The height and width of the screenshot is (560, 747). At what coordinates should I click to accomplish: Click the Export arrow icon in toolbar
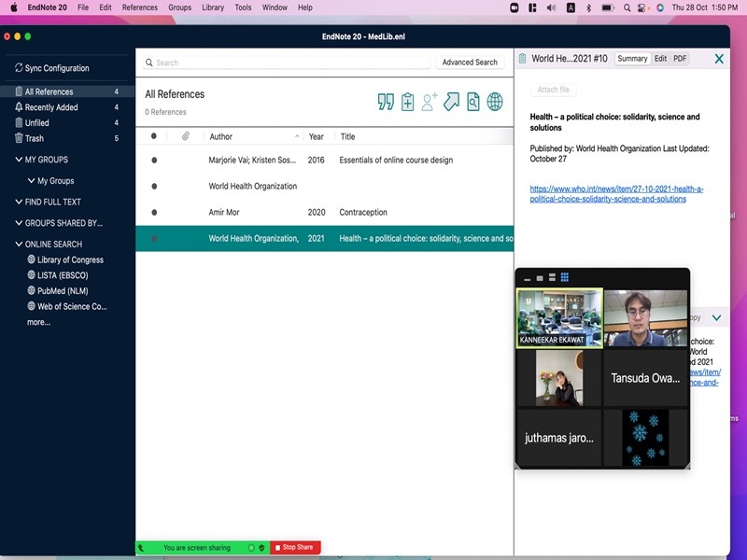click(451, 102)
